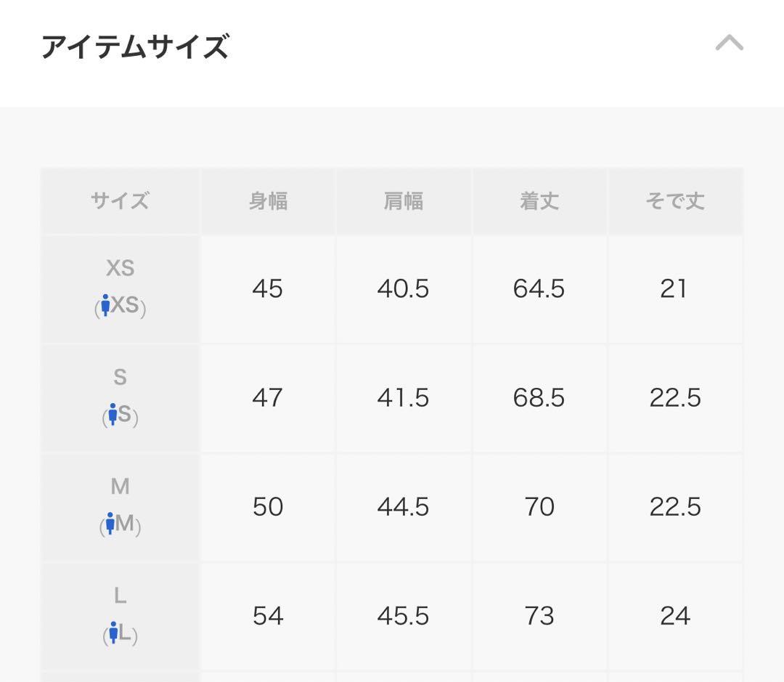Select the L size row label
This screenshot has height=682, width=784.
[120, 616]
